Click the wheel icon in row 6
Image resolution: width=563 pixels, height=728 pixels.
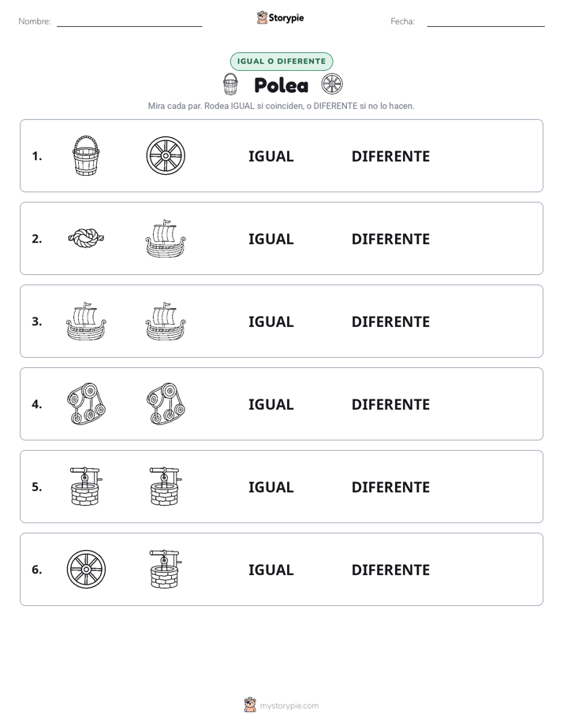click(87, 569)
